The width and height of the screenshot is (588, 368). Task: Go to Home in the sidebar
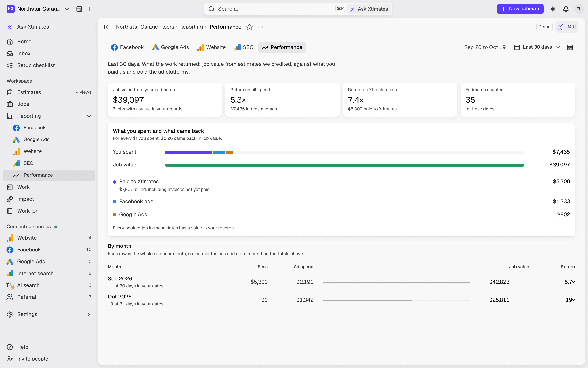[x=49, y=42]
